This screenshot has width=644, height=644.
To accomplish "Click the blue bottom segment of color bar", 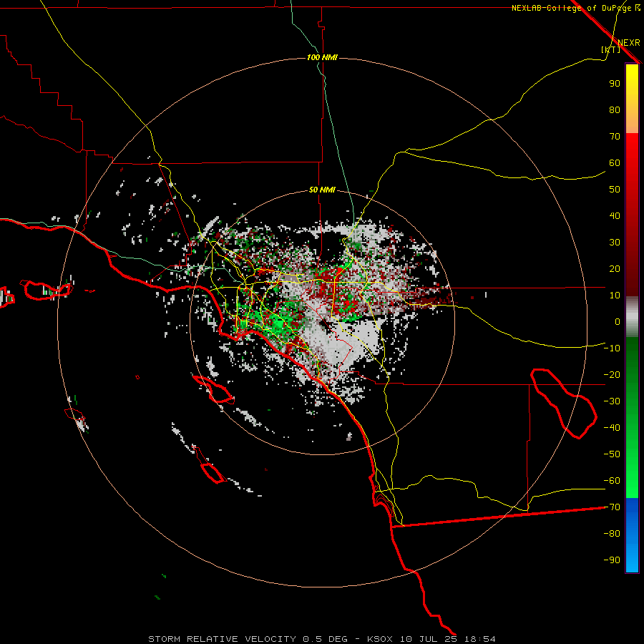I will pos(632,535).
